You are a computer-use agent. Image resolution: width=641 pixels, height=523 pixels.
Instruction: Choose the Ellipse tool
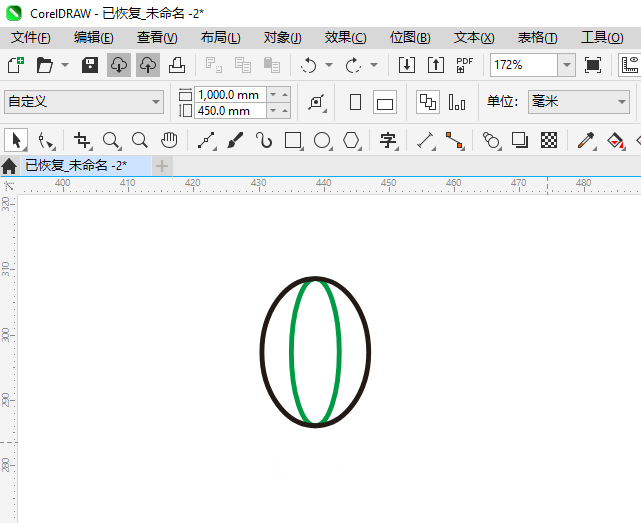point(322,140)
